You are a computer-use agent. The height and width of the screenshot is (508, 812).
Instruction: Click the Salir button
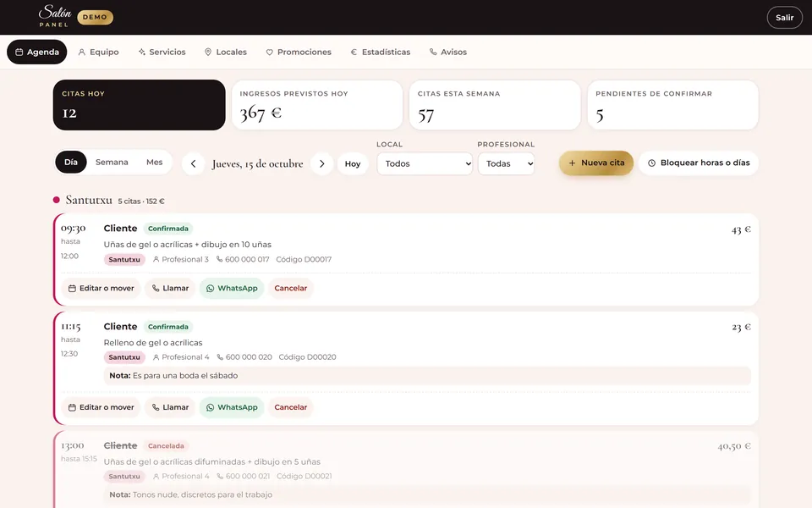pos(785,18)
